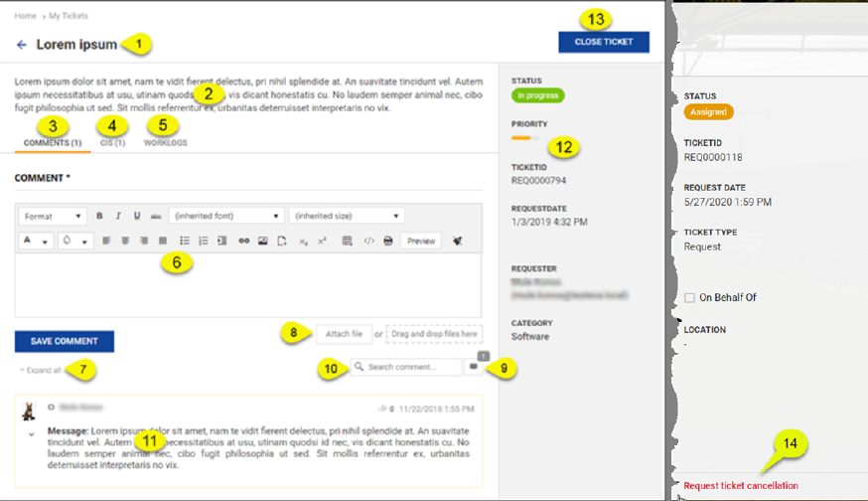This screenshot has height=501, width=868.
Task: Switch to the CIS (1) tab
Action: point(112,143)
